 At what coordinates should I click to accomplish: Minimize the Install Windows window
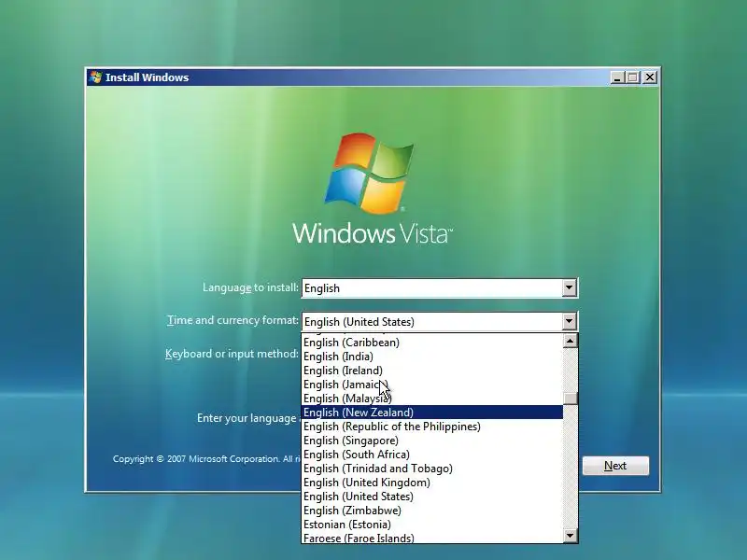(617, 77)
